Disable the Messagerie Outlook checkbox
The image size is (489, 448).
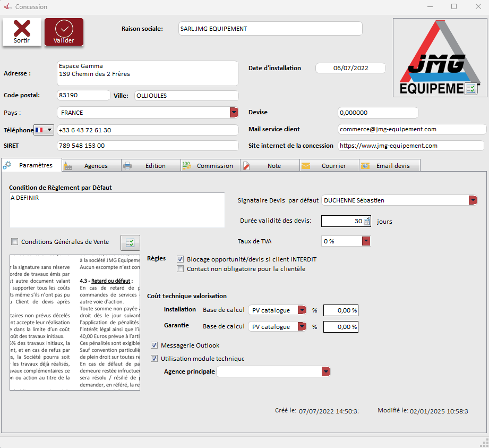[x=155, y=345]
